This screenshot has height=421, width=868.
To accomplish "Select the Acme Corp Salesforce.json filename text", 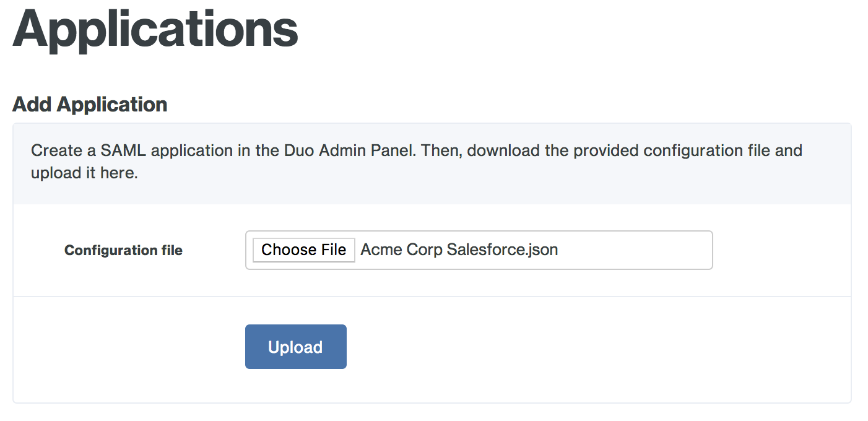I will pos(459,250).
